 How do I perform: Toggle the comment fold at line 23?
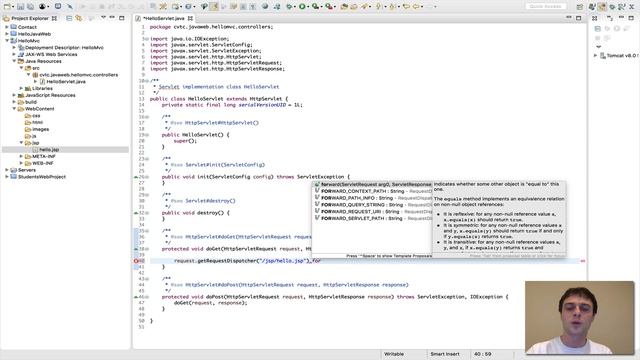click(146, 159)
